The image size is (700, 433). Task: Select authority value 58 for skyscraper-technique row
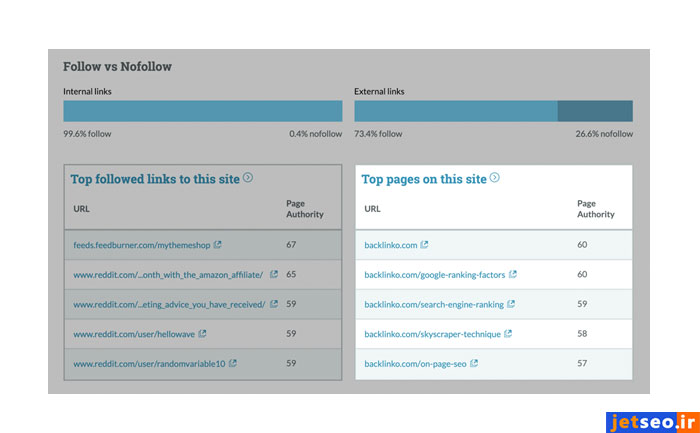point(582,333)
